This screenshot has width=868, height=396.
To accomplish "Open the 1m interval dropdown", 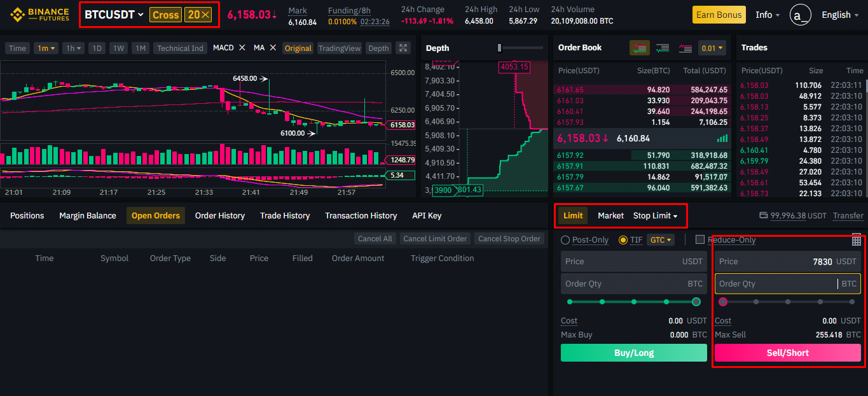I will click(46, 48).
